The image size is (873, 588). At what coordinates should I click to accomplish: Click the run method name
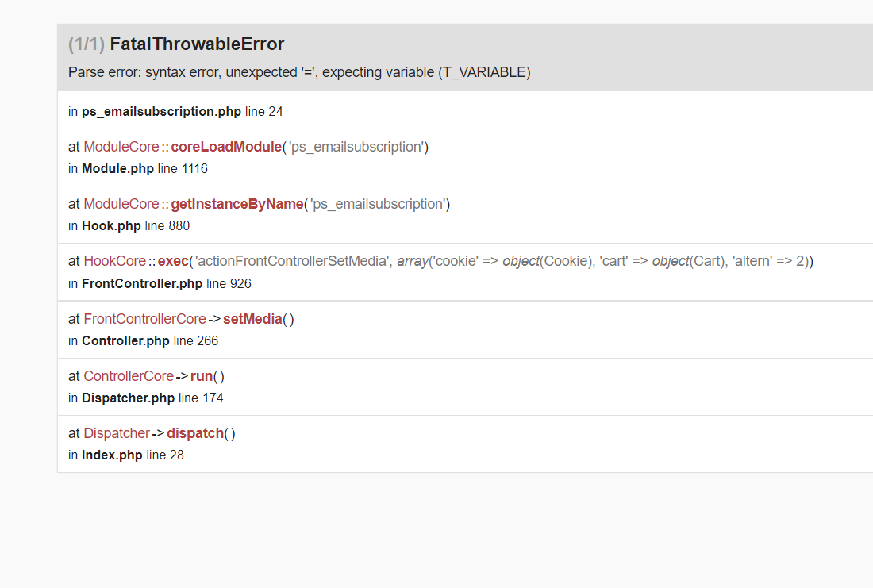point(202,376)
